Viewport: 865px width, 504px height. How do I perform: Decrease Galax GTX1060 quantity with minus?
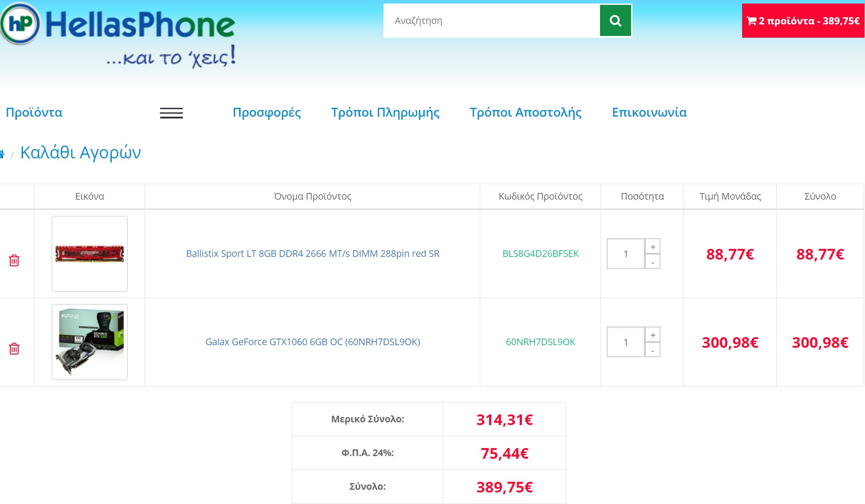[652, 350]
